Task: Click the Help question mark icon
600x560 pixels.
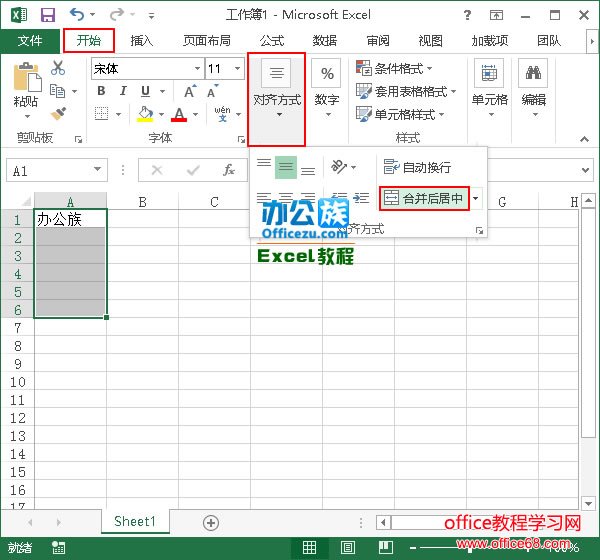Action: [x=467, y=15]
